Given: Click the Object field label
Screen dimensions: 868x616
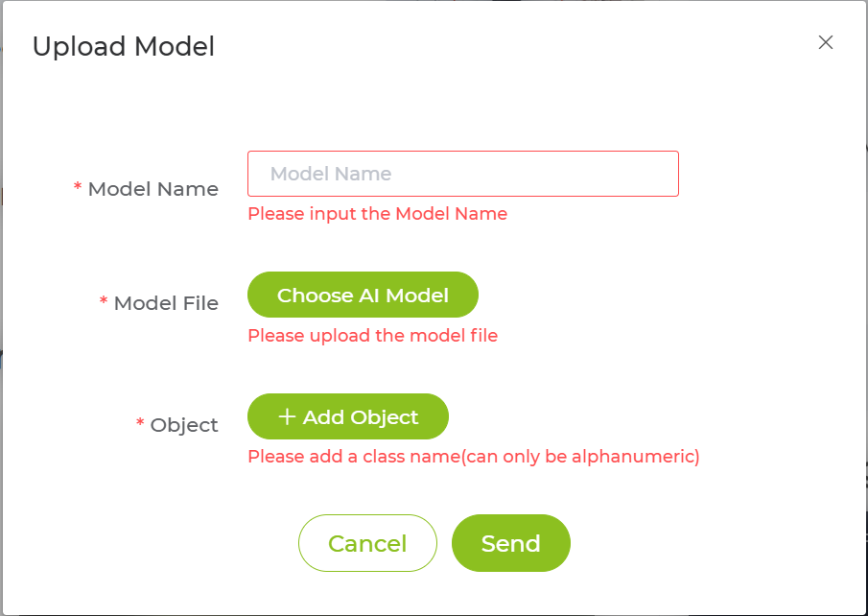Looking at the screenshot, I should coord(184,424).
